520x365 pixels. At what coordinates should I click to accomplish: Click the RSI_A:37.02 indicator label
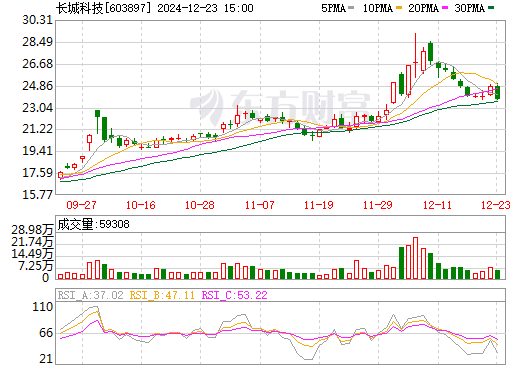coord(90,295)
